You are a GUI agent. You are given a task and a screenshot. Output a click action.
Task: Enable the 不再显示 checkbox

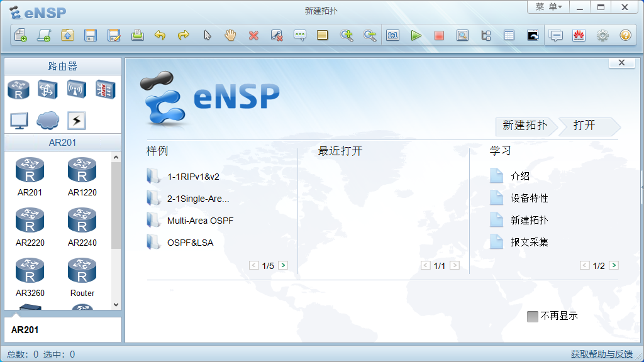(532, 316)
